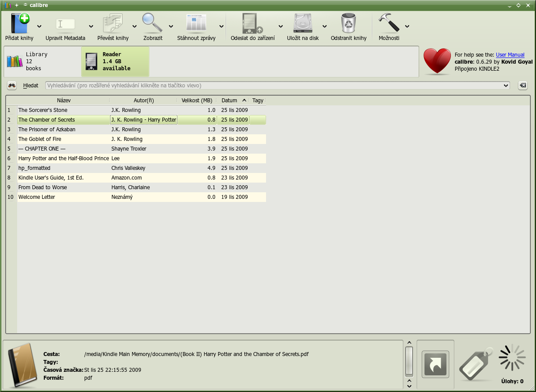
Task: Open the search history dropdown arrow
Action: (506, 86)
